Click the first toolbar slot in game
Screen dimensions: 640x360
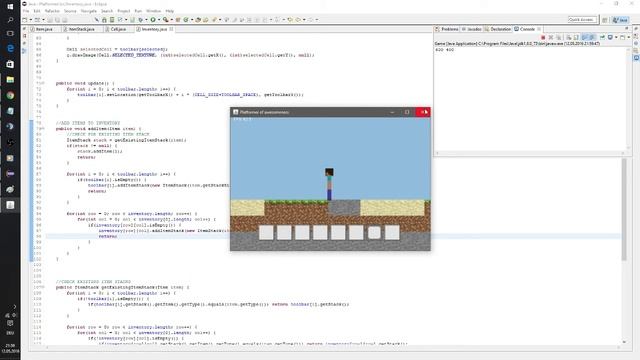pos(266,233)
